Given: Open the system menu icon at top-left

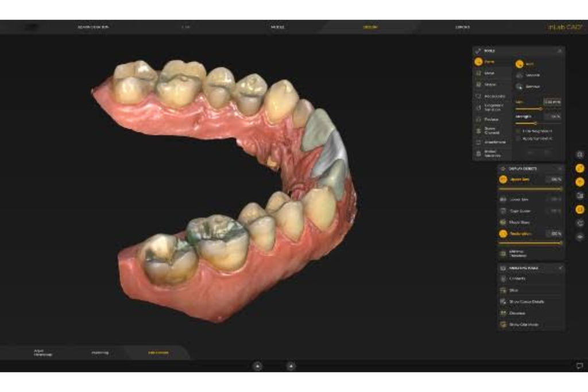Looking at the screenshot, I should (32, 27).
